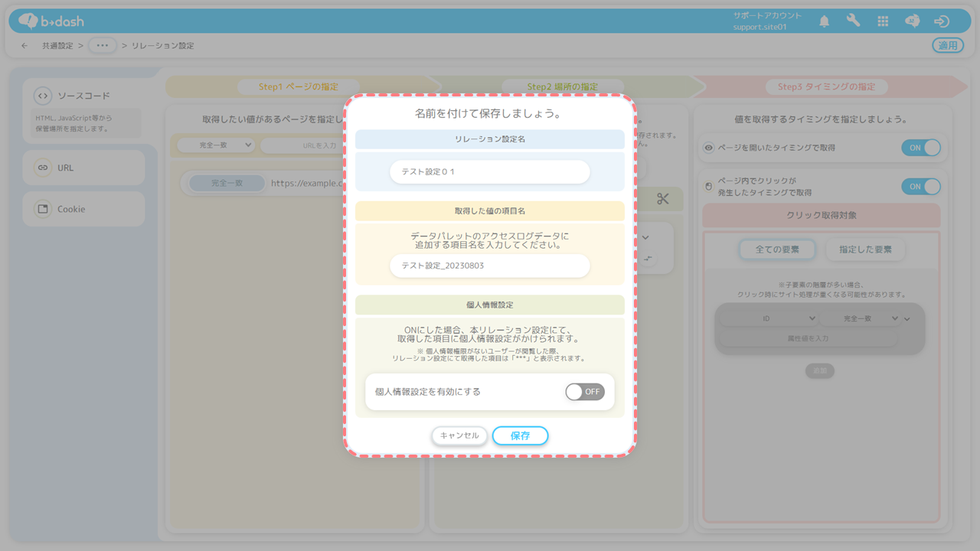Click the サポートアカウント account name
The width and height of the screenshot is (980, 551).
point(767,15)
